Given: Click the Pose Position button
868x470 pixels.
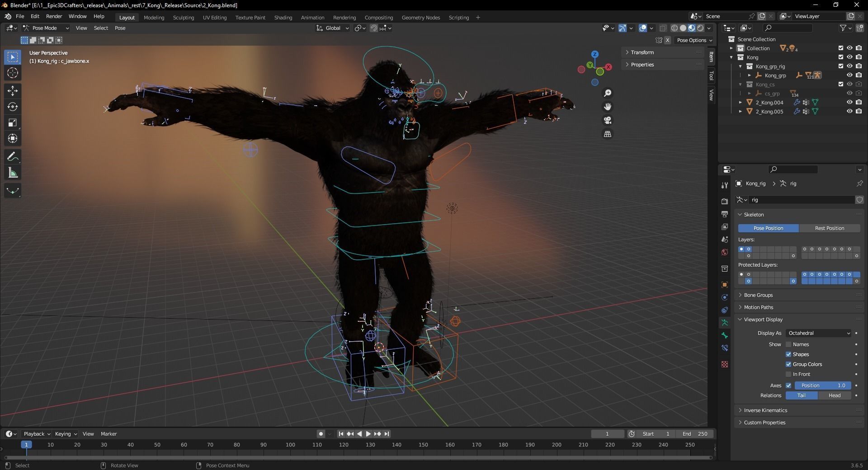Looking at the screenshot, I should (x=769, y=228).
